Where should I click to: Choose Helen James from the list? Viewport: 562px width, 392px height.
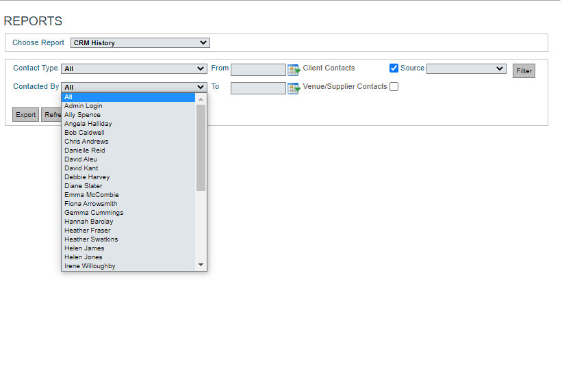[128, 248]
